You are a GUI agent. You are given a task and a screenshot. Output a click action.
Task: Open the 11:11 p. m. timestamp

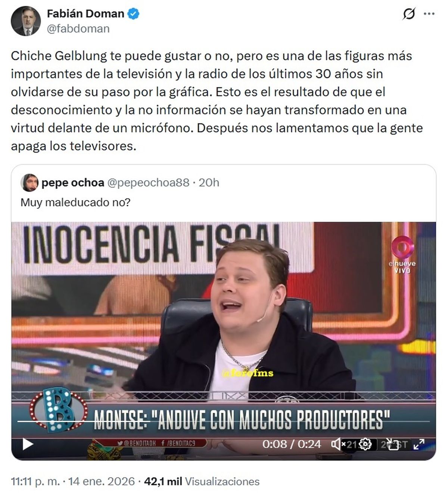click(35, 481)
